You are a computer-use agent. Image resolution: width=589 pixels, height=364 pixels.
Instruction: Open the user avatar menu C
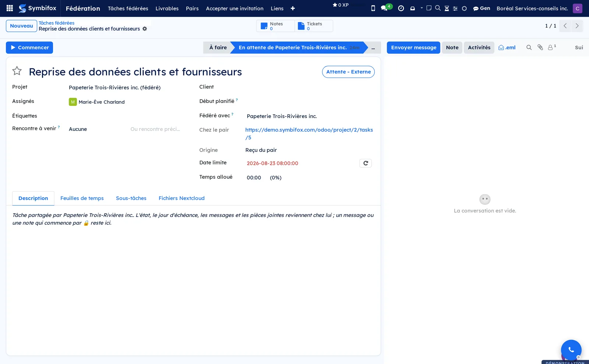coord(577,8)
